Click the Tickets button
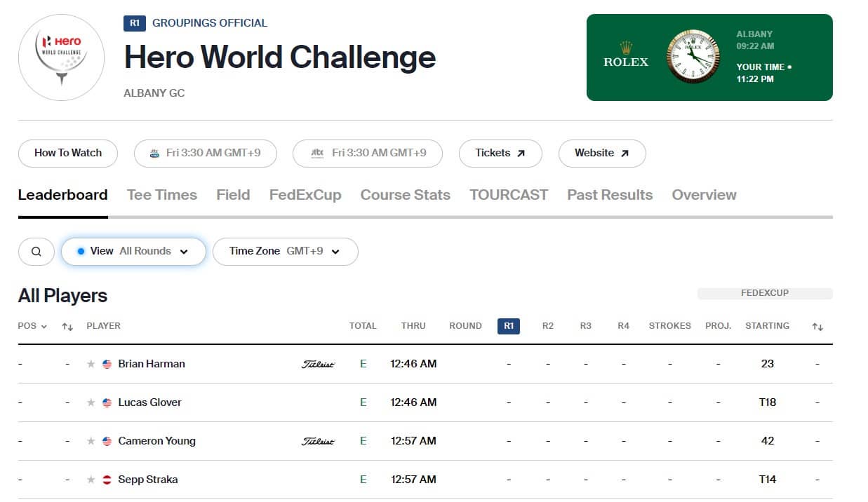Viewport: 868px width, 502px height. coord(500,154)
